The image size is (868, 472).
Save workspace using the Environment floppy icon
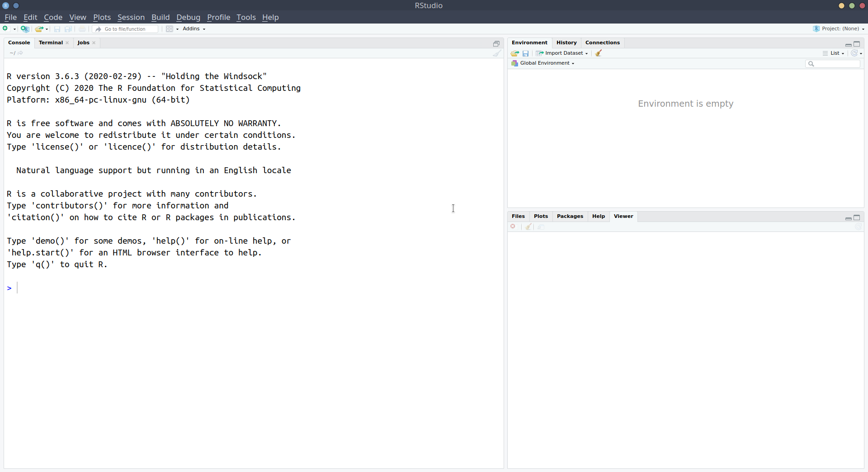pyautogui.click(x=525, y=53)
